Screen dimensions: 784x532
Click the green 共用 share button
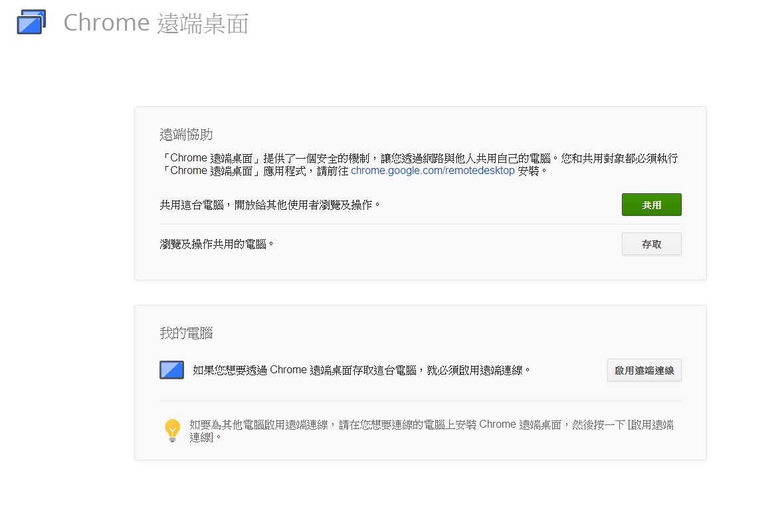point(652,205)
